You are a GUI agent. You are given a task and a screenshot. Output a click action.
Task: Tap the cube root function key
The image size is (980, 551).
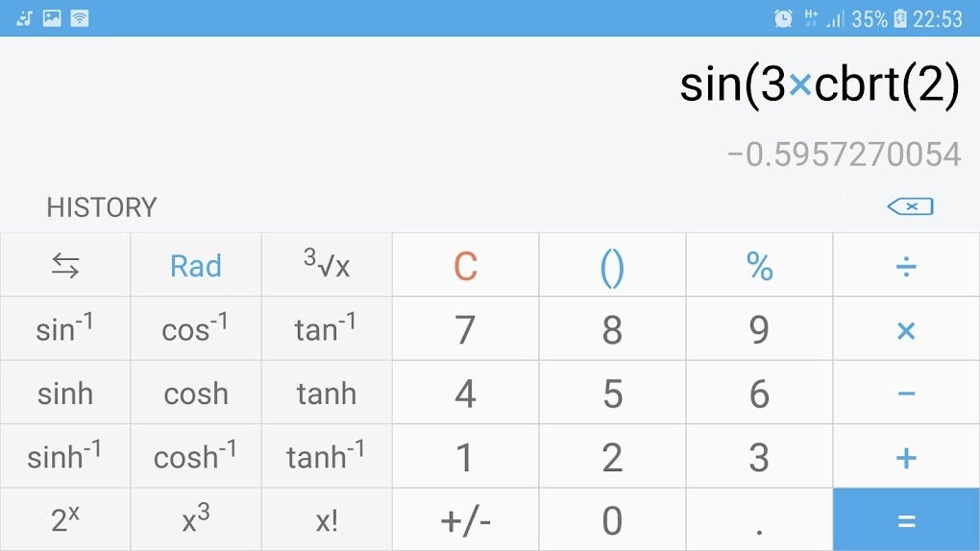(327, 266)
